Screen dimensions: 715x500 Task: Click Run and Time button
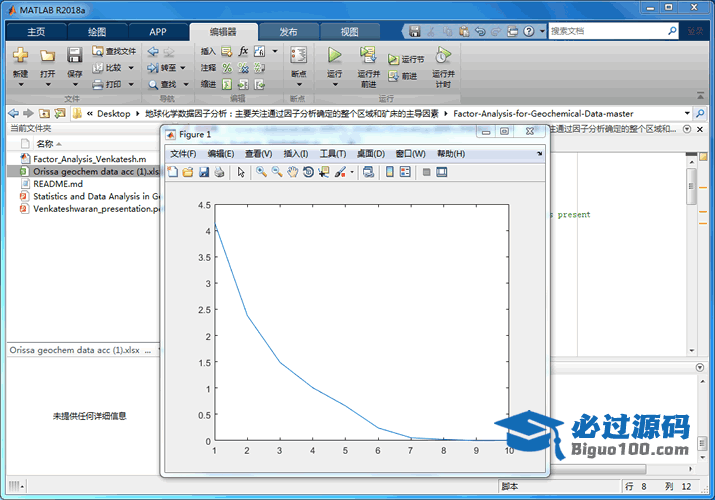tap(443, 67)
